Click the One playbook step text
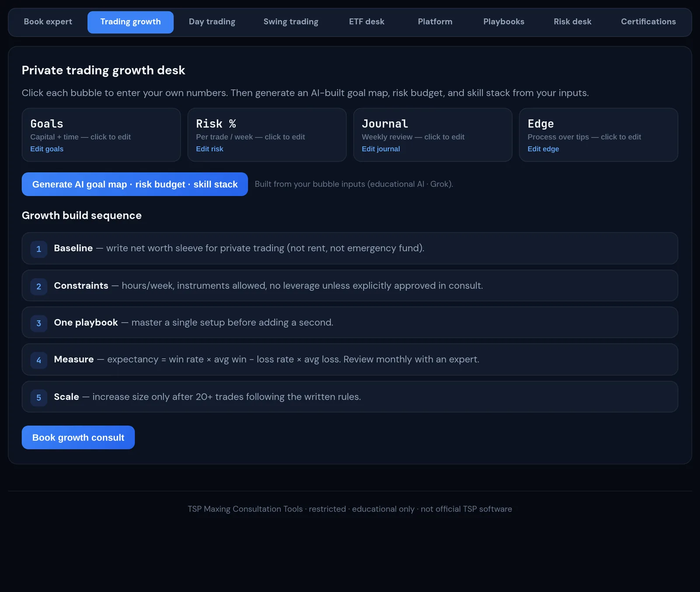This screenshot has height=592, width=700. pos(193,322)
